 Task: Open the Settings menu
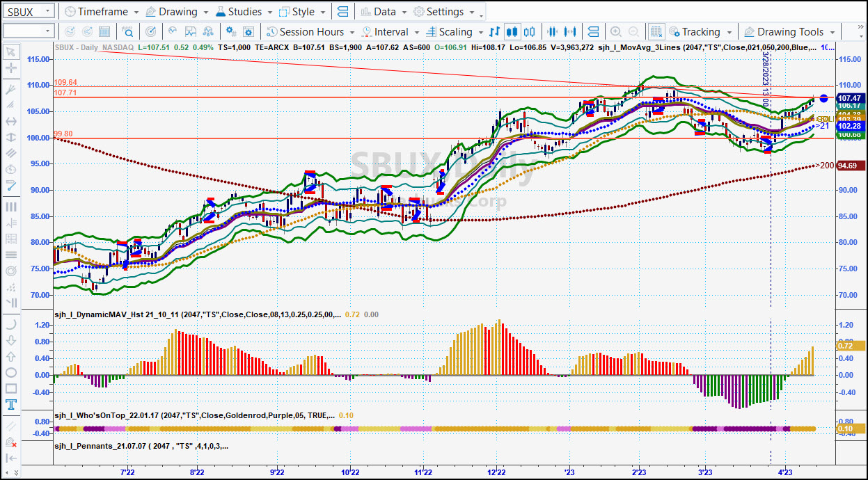click(443, 12)
